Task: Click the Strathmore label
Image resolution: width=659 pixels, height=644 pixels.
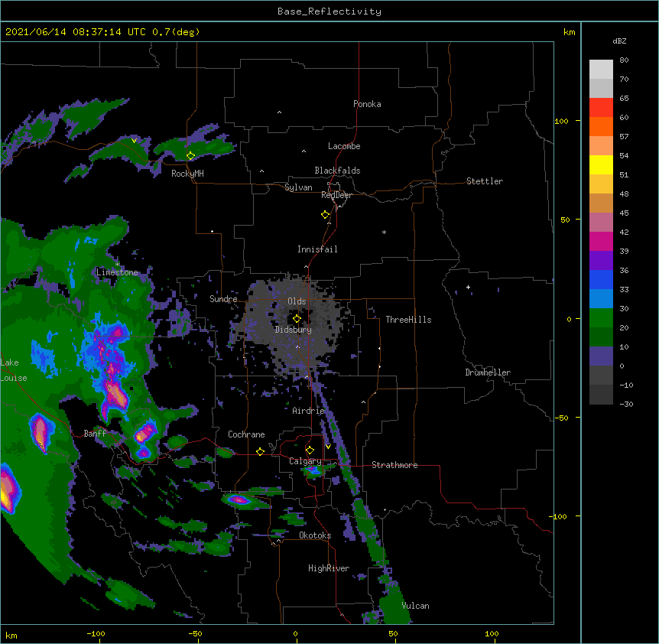Action: pos(394,465)
